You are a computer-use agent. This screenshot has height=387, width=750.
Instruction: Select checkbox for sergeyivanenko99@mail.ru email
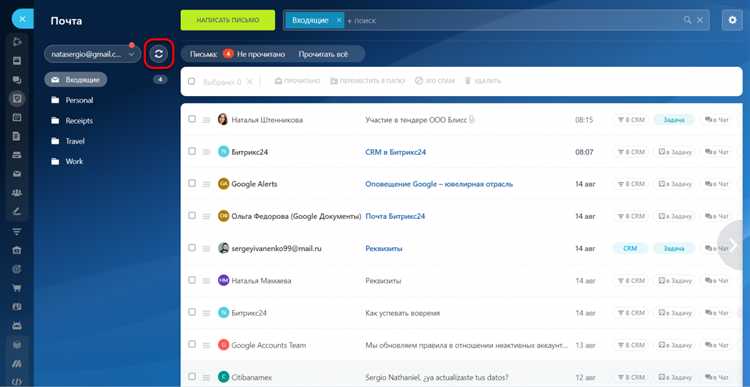pyautogui.click(x=192, y=248)
